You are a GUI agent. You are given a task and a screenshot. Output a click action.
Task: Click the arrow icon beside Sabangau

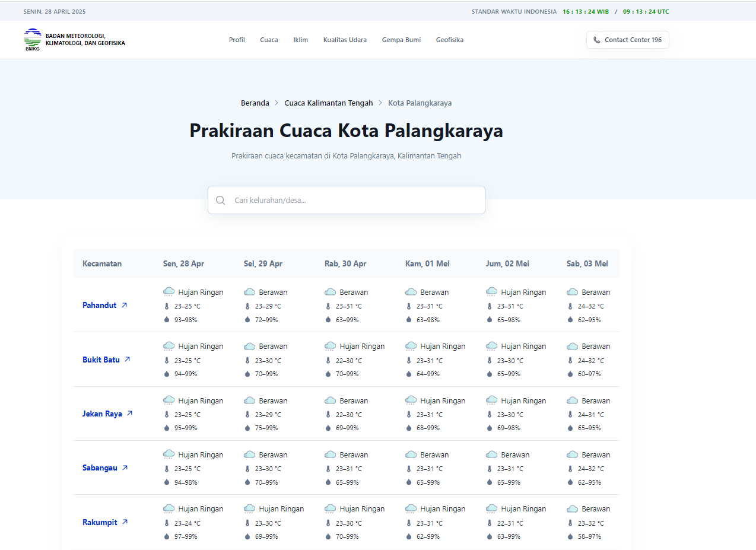click(x=125, y=468)
